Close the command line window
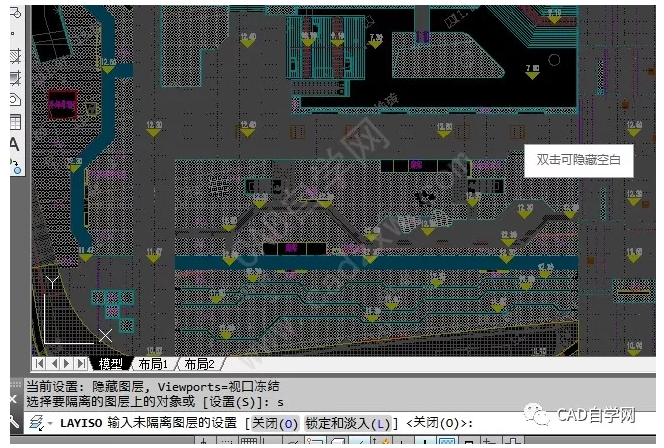This screenshot has width=664, height=448. coord(13,399)
